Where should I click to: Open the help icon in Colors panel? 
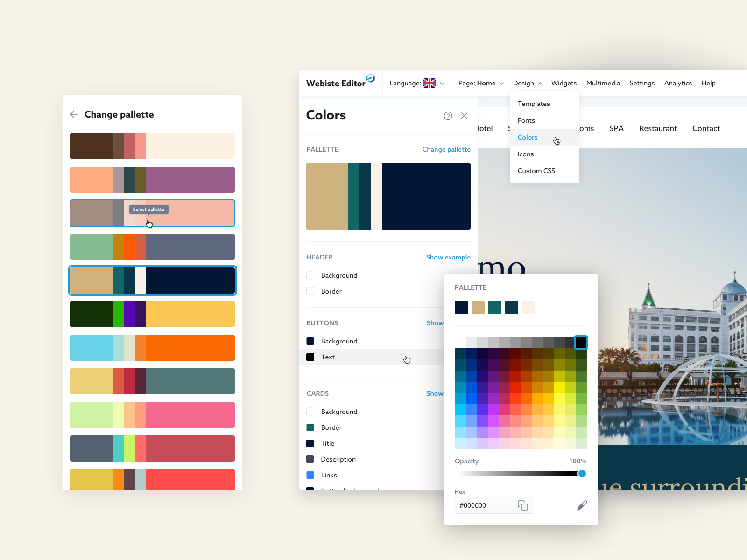click(x=448, y=116)
